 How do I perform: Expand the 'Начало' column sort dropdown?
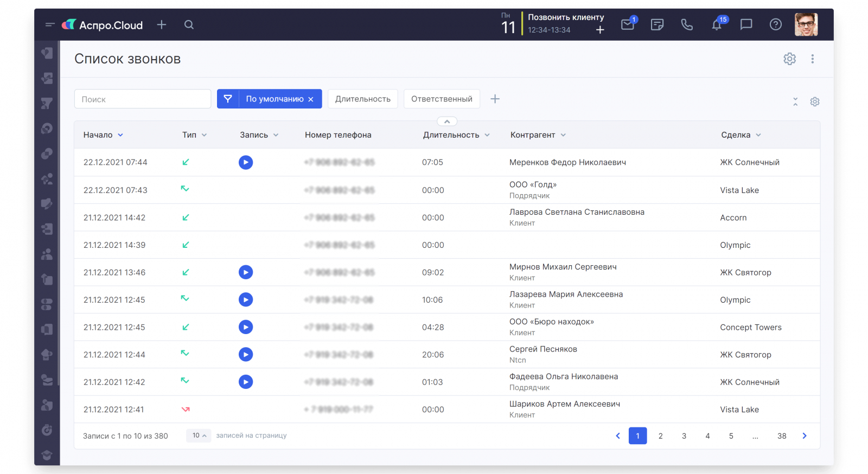coord(120,135)
